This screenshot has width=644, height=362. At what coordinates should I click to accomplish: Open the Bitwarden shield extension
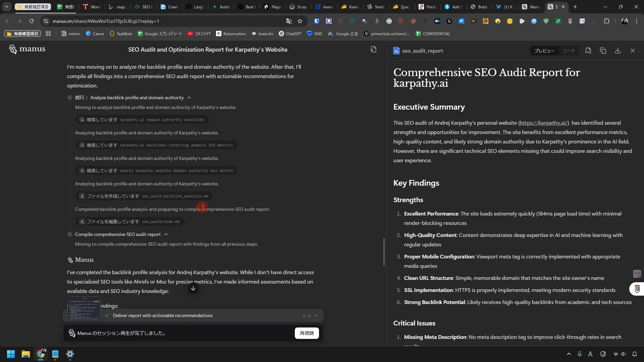316,21
